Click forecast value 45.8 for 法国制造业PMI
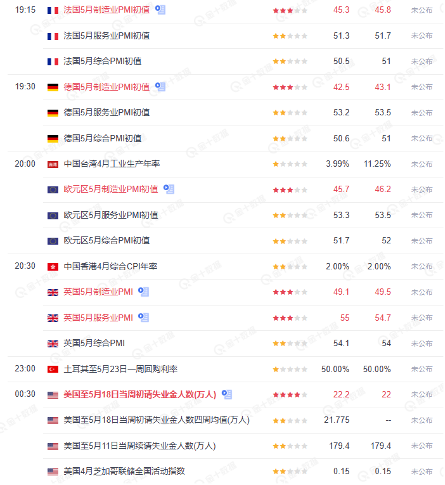The image size is (445, 485). 383,10
